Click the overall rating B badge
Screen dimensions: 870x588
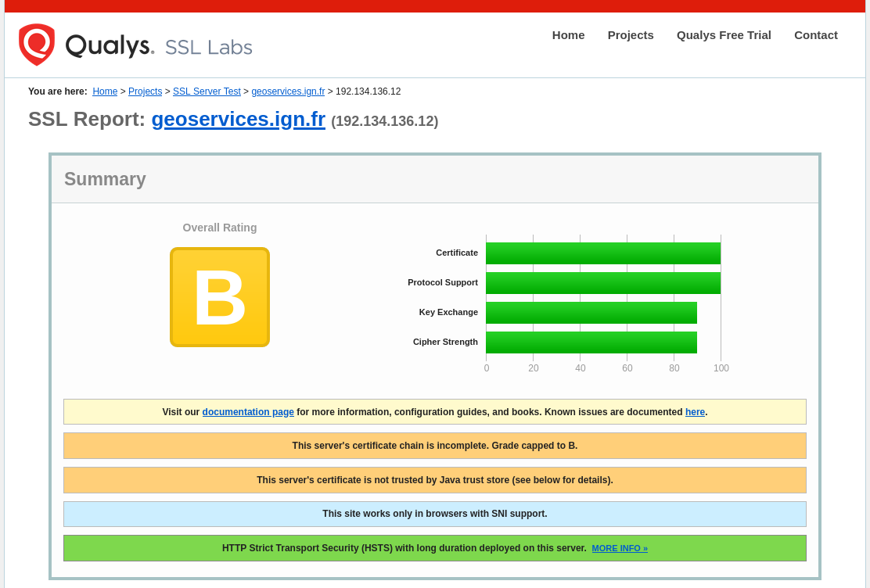(x=220, y=297)
